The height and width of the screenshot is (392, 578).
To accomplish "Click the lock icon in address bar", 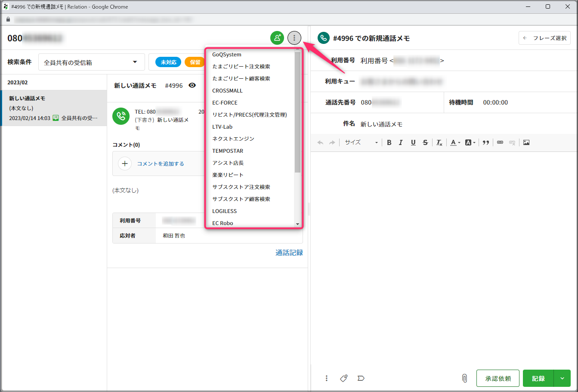I will (7, 19).
